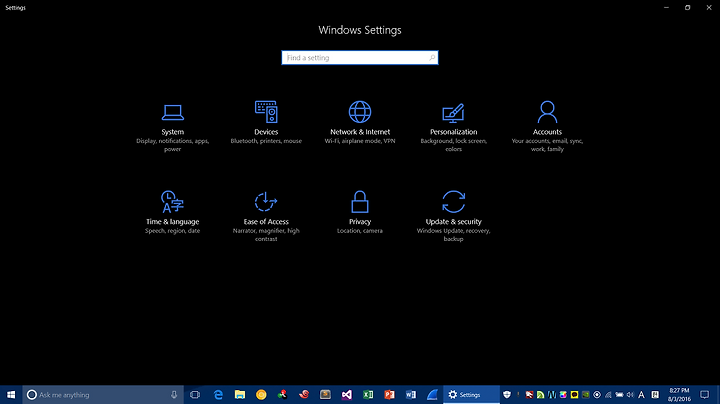Click 'Bluetooth, printers, mouse' description text
This screenshot has height=404, width=720.
(x=266, y=141)
